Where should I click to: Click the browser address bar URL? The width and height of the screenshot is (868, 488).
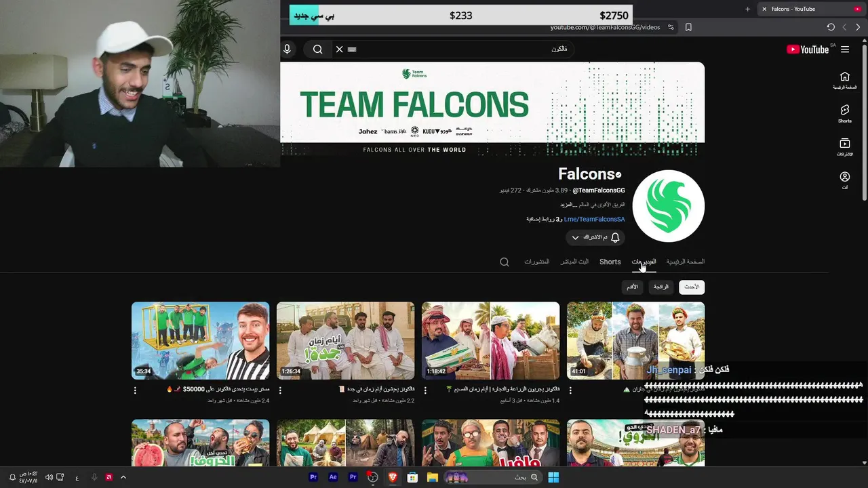[605, 27]
